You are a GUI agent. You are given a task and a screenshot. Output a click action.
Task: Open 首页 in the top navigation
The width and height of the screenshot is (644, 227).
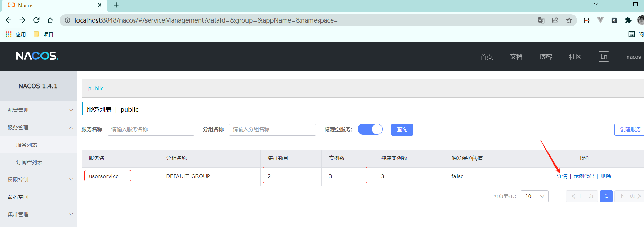(x=486, y=57)
